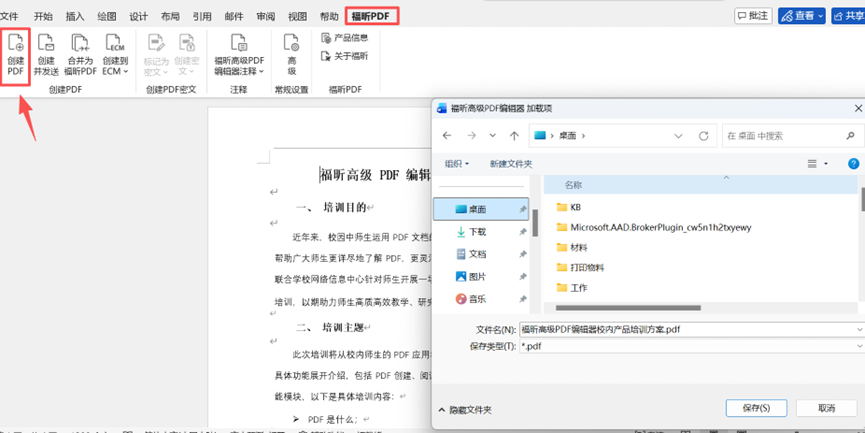Go up one folder level in the dialog

pos(514,135)
